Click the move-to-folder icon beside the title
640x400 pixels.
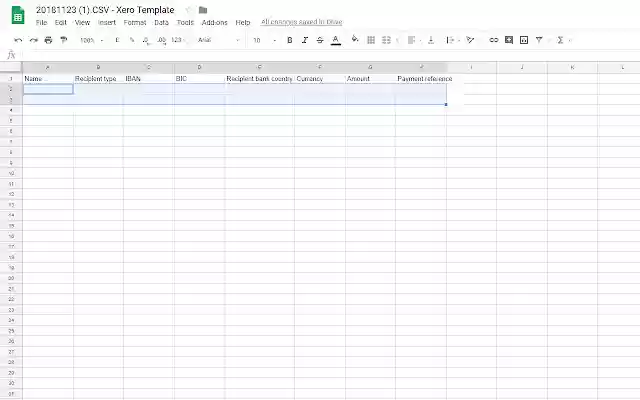203,10
